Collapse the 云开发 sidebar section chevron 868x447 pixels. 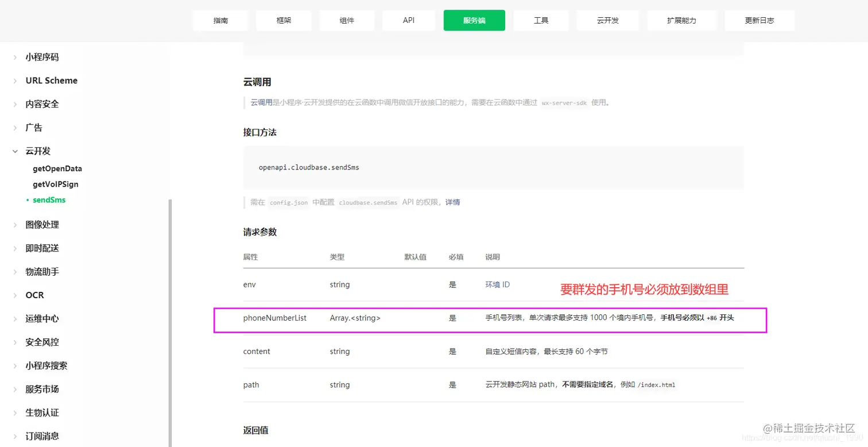point(15,151)
